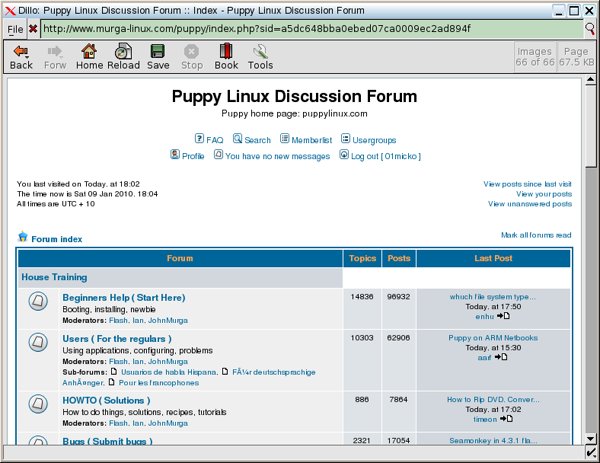The width and height of the screenshot is (600, 463).
Task: Click the Users forum folder icon
Action: [x=38, y=342]
